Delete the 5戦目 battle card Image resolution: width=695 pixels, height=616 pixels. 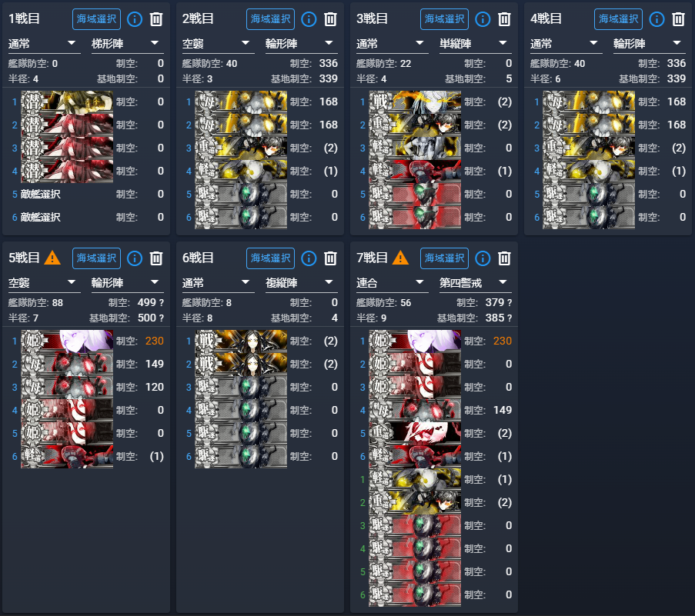(x=156, y=258)
